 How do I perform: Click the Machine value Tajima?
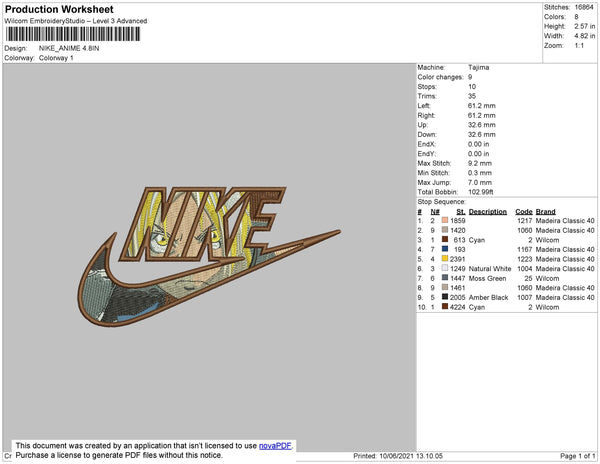pyautogui.click(x=478, y=67)
